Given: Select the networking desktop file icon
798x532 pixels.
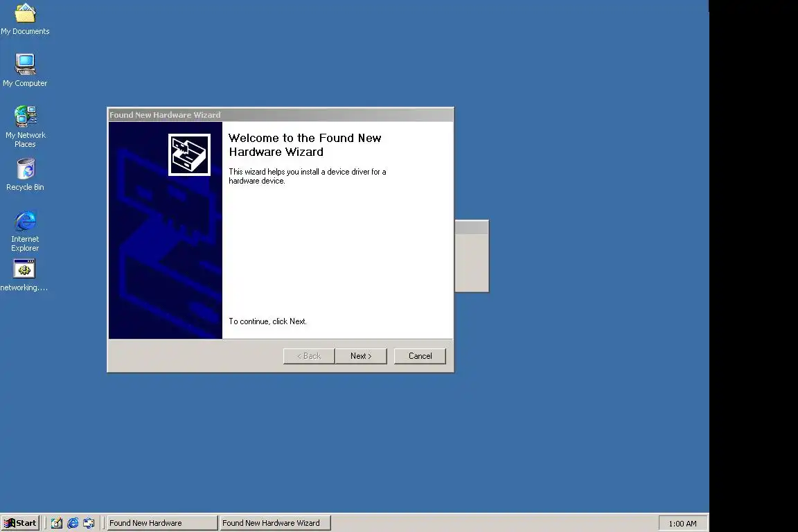Looking at the screenshot, I should tap(24, 276).
